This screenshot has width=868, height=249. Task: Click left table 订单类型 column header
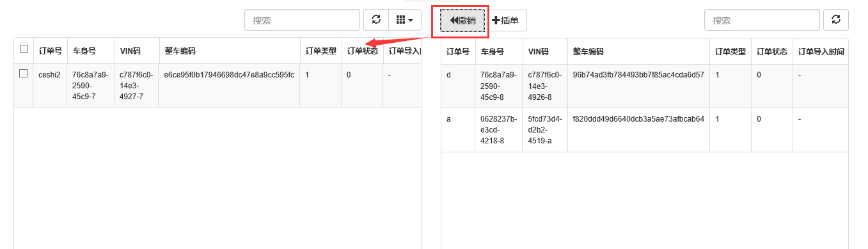(320, 51)
